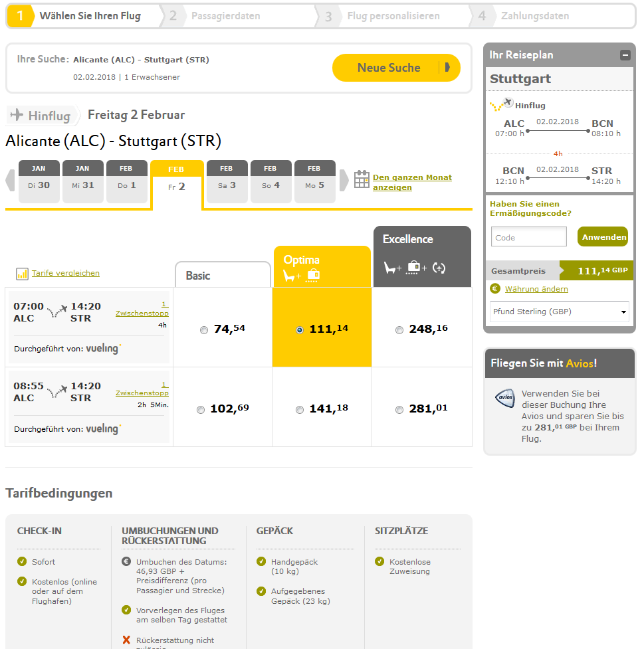
Task: Expand Zwischenstopp details for 08:55 flight
Action: click(142, 393)
